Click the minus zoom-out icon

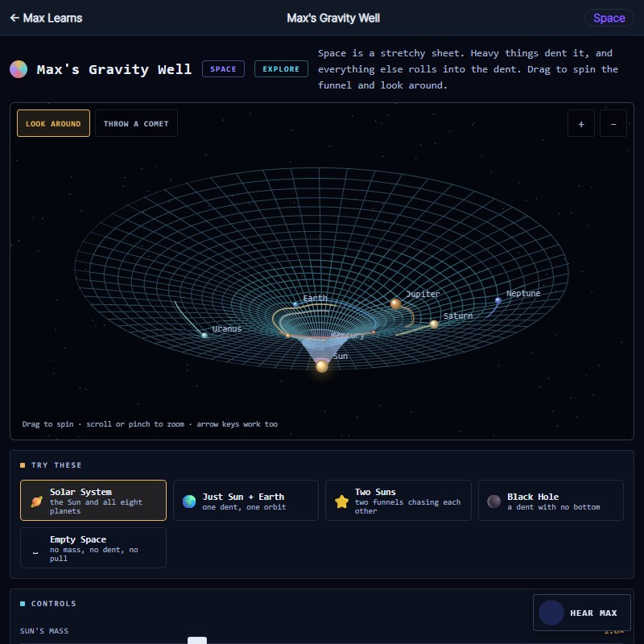(613, 124)
